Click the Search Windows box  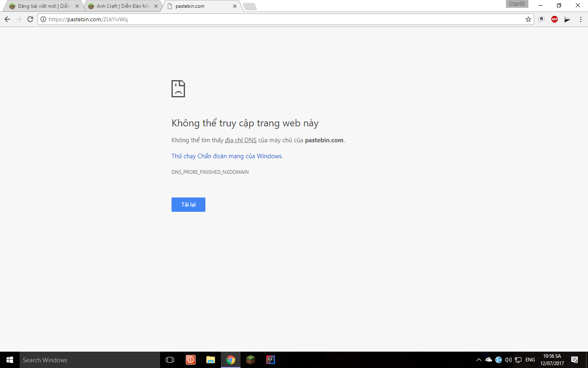(90, 360)
